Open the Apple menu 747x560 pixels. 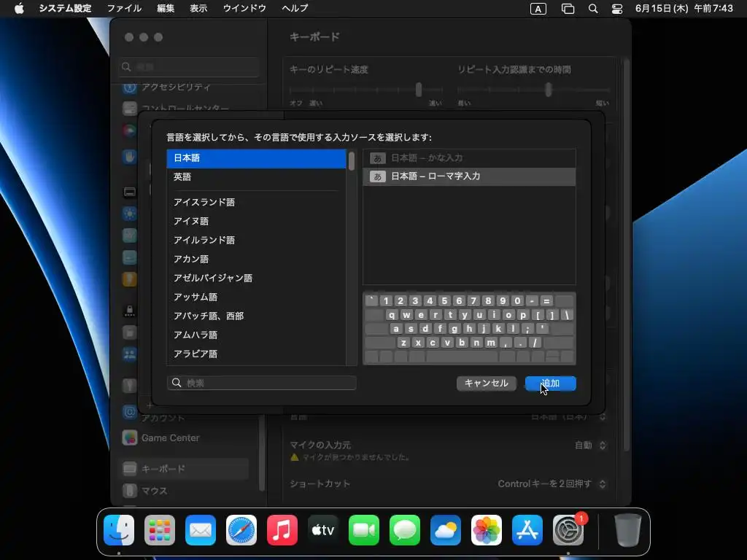pyautogui.click(x=19, y=8)
